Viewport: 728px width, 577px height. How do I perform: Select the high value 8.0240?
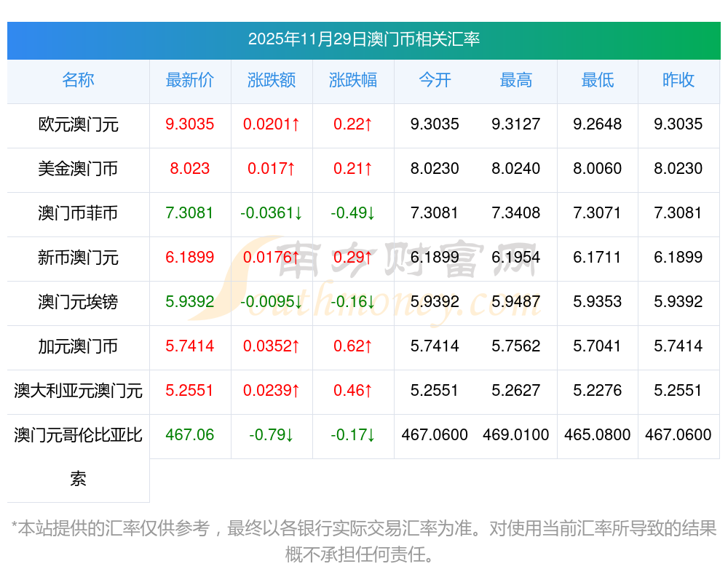[x=516, y=168]
